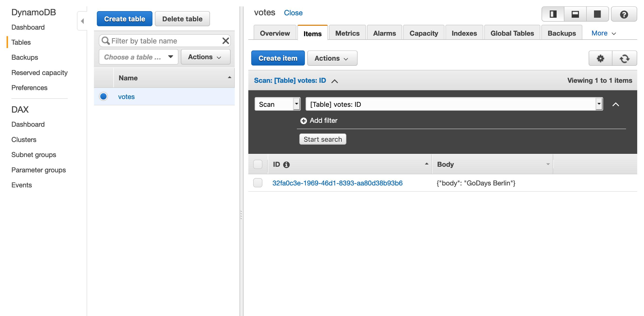Open the Body column dropdown arrow
Image resolution: width=644 pixels, height=316 pixels.
(548, 164)
